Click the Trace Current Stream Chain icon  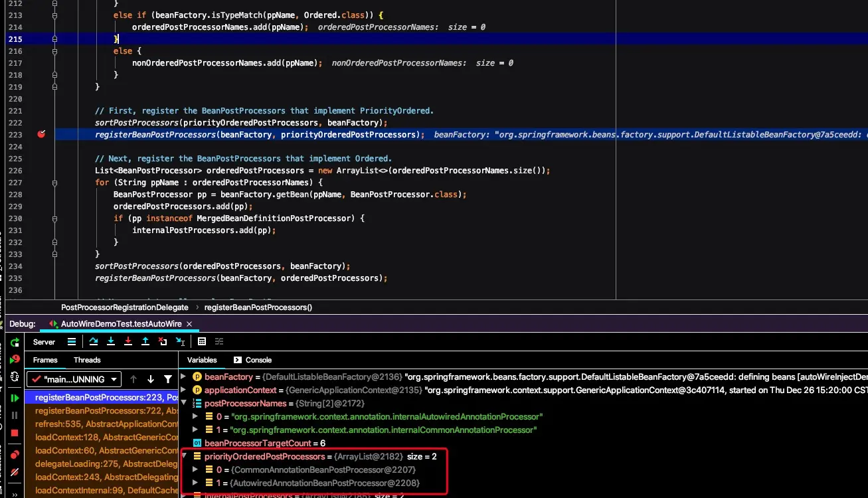[x=219, y=341]
